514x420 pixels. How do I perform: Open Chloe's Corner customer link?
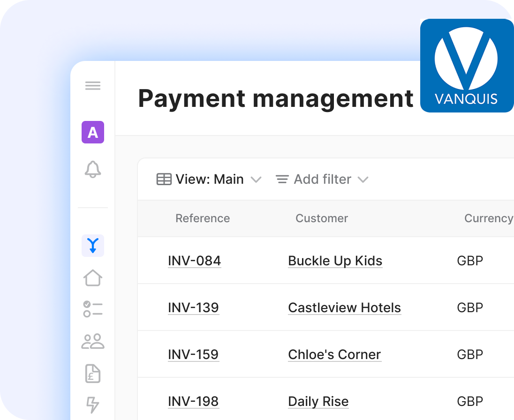(x=334, y=354)
